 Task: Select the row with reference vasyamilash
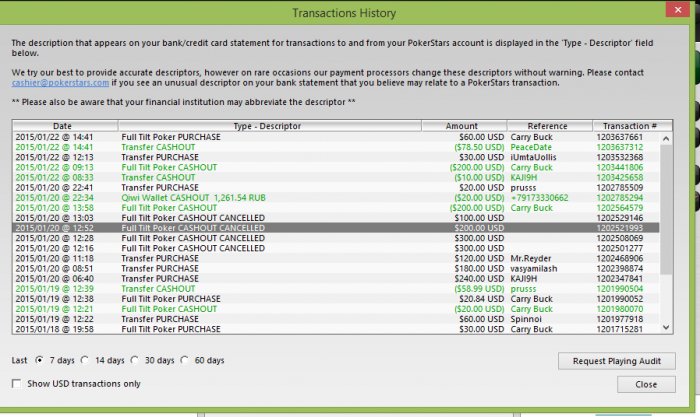click(336, 269)
